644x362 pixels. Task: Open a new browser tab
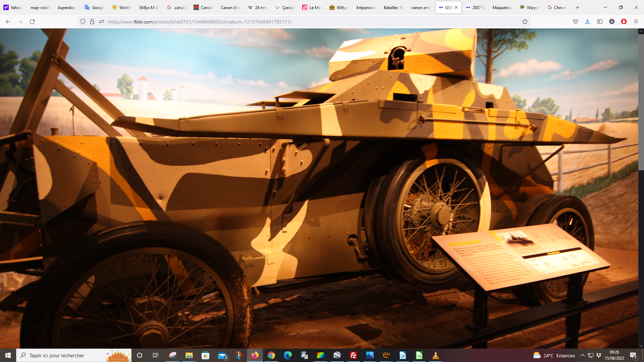tap(578, 7)
